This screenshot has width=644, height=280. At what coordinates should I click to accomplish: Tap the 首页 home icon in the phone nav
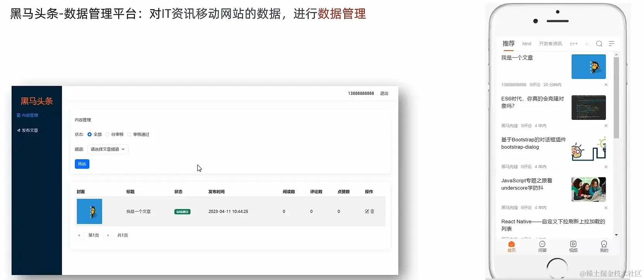point(511,246)
